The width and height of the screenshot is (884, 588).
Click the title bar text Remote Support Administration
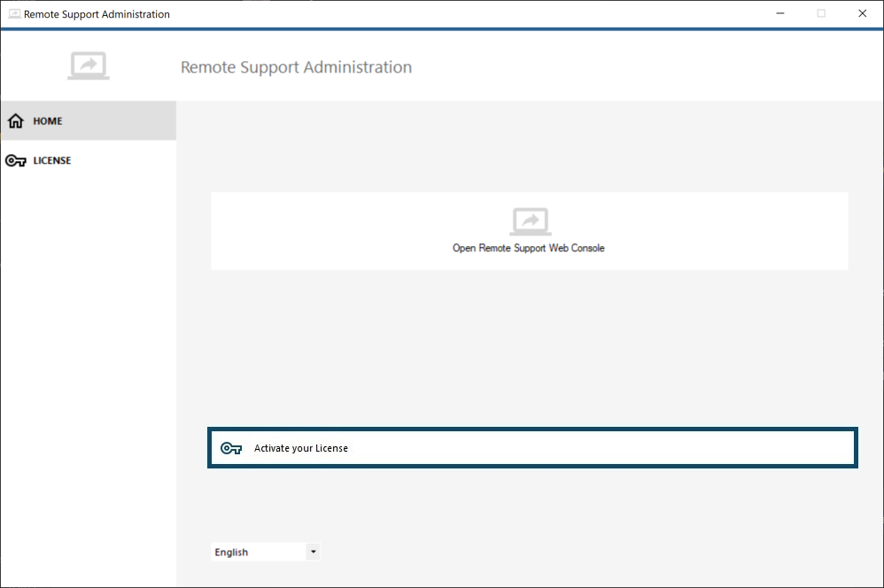95,14
